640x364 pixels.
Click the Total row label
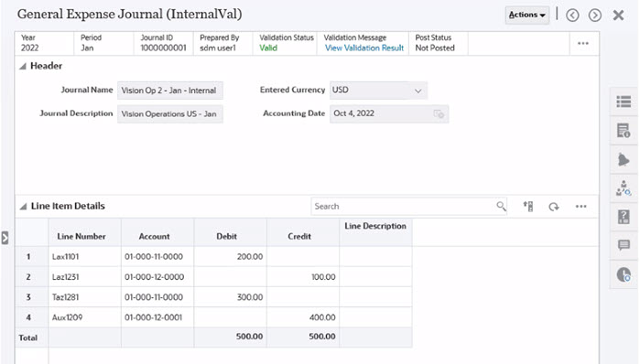coord(27,337)
